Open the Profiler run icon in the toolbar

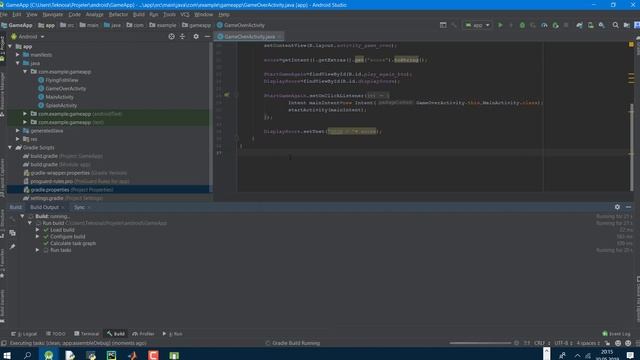point(544,25)
